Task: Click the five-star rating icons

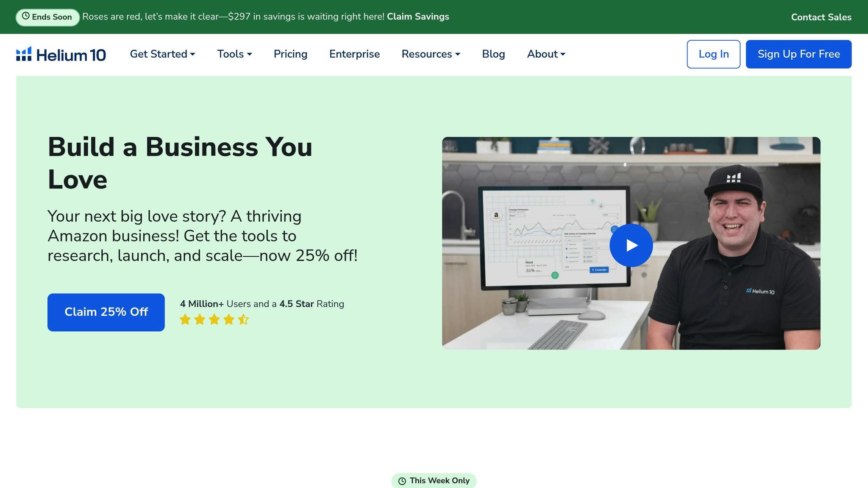Action: click(x=214, y=319)
